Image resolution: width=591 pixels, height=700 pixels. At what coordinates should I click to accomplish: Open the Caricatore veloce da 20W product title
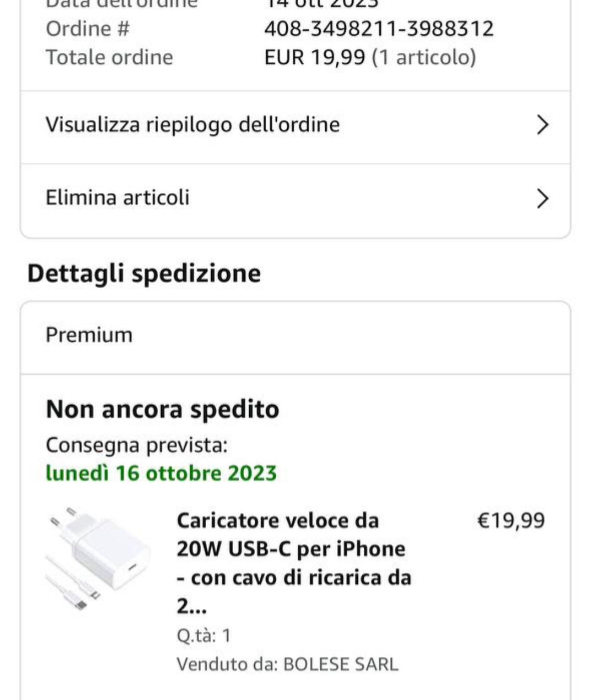click(x=294, y=563)
